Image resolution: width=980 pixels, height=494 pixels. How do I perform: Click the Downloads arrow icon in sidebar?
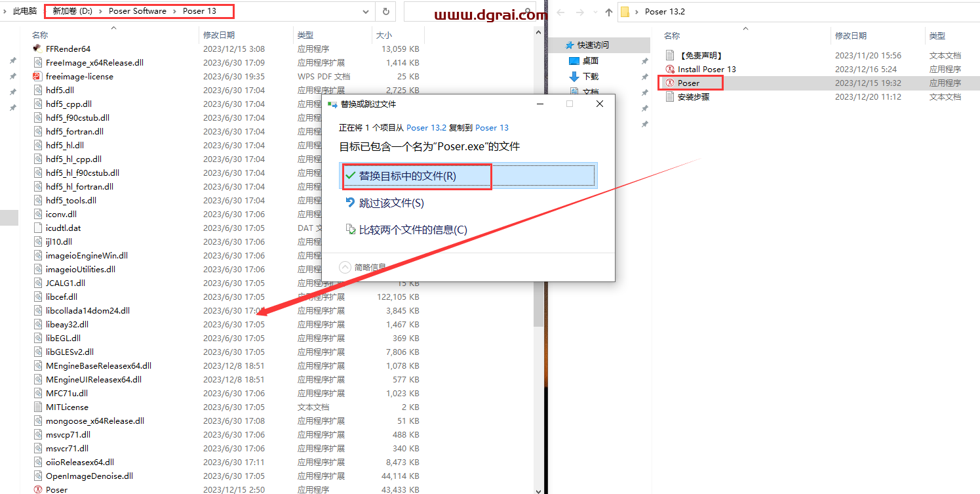(x=574, y=76)
